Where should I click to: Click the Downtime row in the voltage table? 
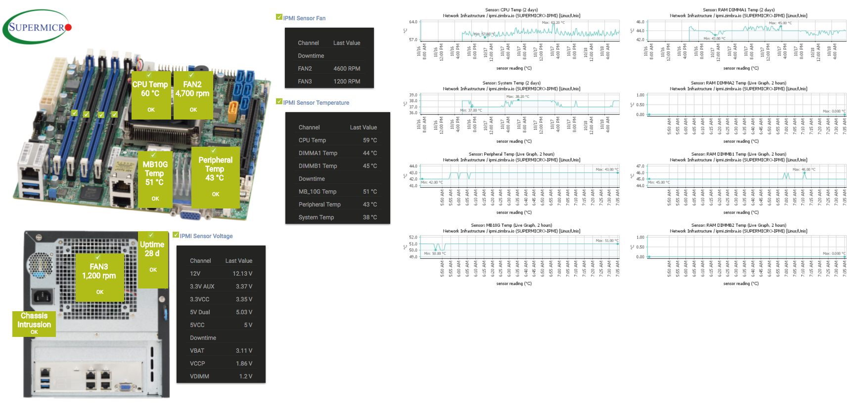221,338
